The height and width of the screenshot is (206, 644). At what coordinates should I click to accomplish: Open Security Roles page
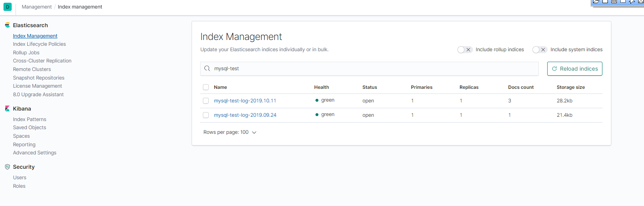pyautogui.click(x=19, y=186)
